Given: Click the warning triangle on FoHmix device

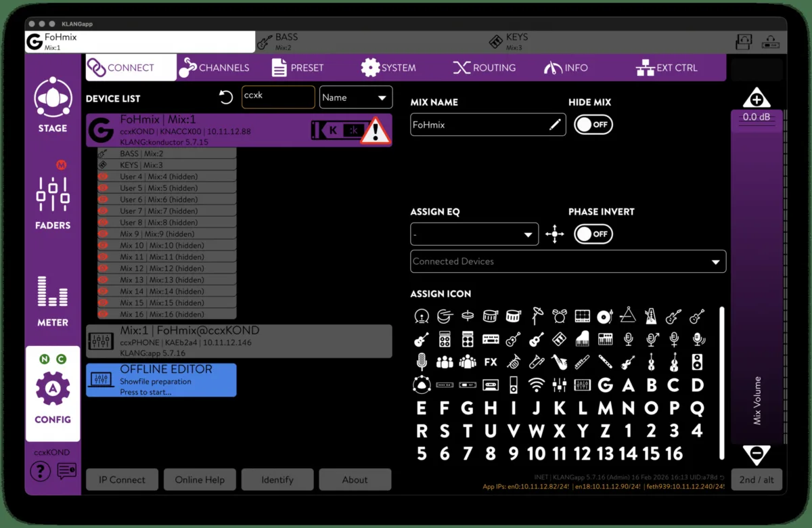Looking at the screenshot, I should (x=374, y=131).
